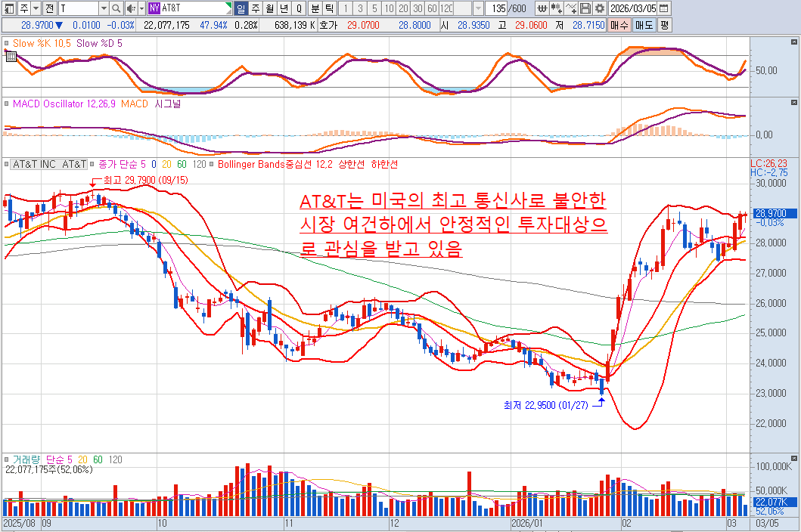The image size is (801, 532).
Task: Click the 매수 buy button
Action: [x=619, y=25]
